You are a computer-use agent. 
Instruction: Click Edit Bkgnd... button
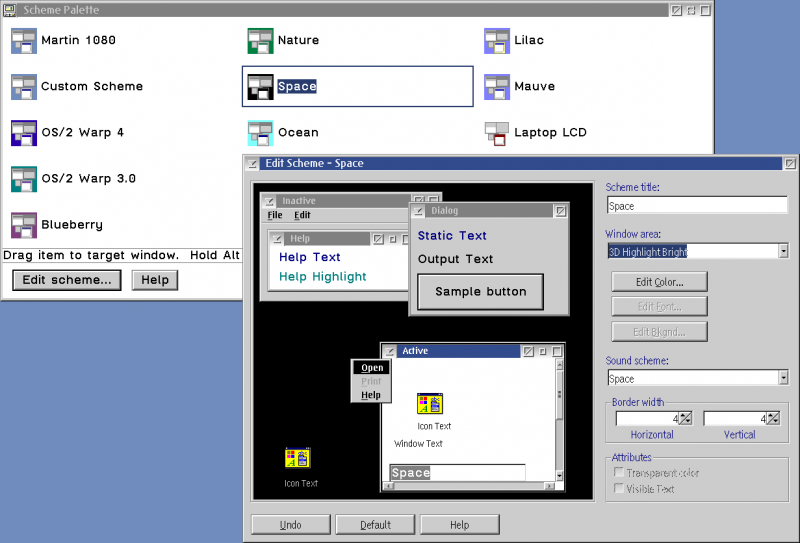tap(659, 332)
